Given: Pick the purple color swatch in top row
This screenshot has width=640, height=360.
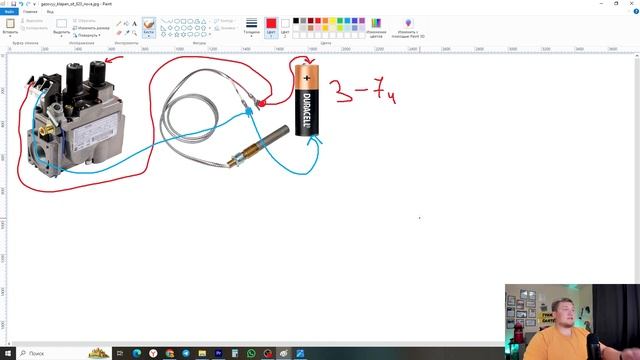Looking at the screenshot, I should 362,21.
